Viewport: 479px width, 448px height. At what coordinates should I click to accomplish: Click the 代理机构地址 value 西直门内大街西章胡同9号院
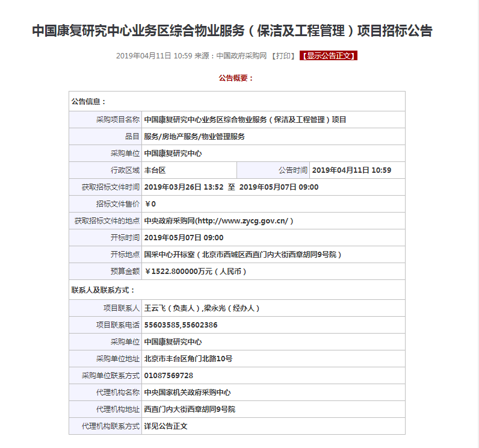click(190, 409)
